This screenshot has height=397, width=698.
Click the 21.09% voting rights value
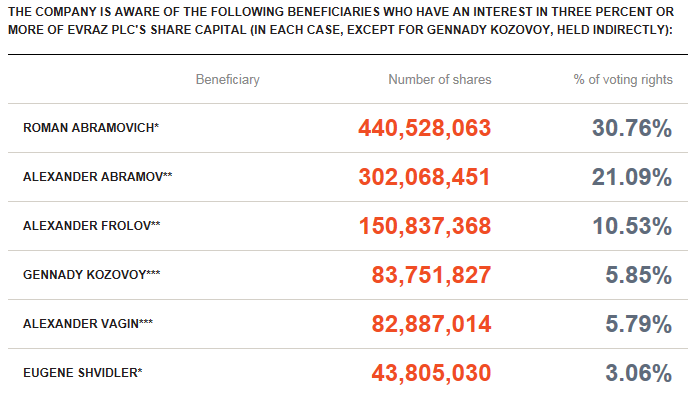point(632,177)
